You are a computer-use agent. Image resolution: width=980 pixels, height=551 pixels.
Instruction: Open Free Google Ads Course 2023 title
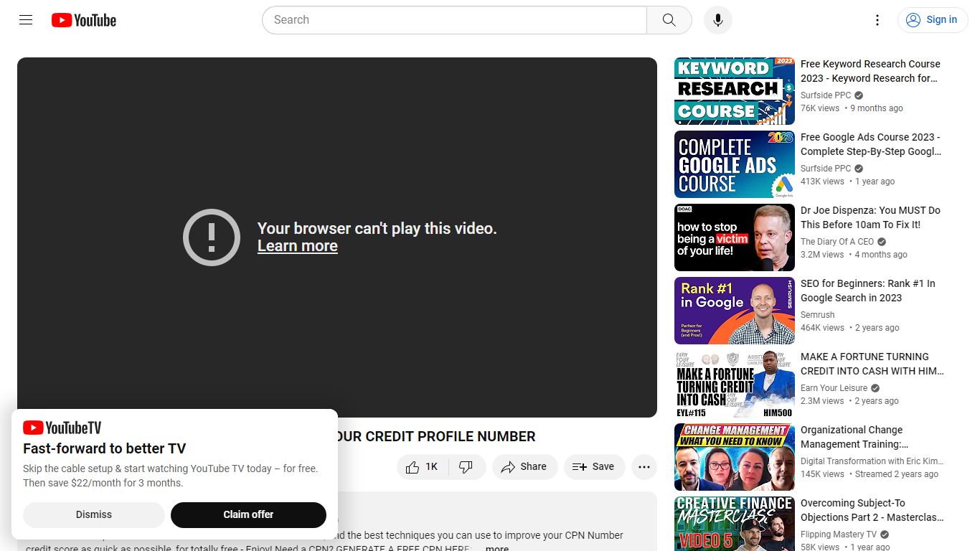pyautogui.click(x=871, y=144)
